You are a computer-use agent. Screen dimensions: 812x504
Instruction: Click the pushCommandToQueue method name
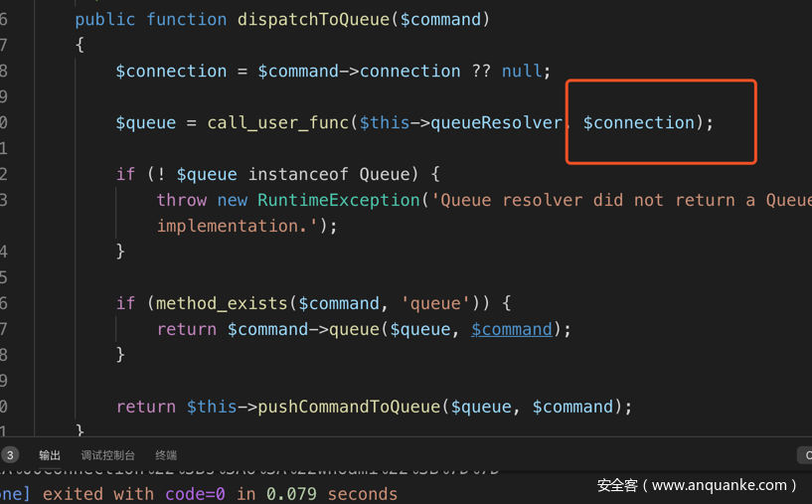(x=349, y=407)
